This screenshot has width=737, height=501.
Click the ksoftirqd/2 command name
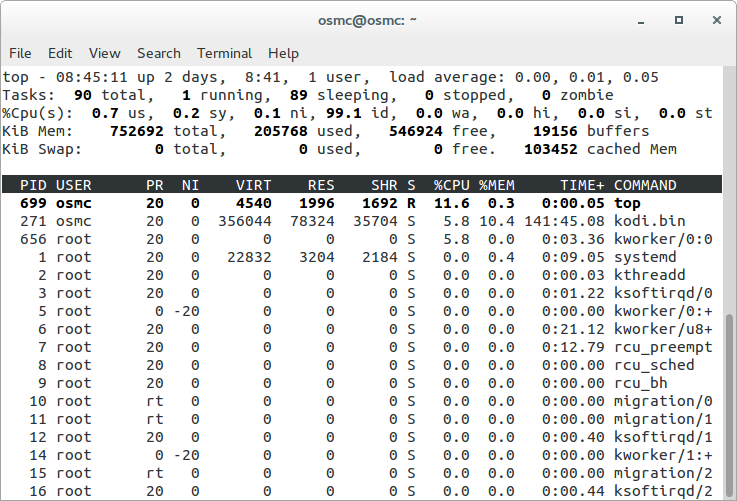663,491
